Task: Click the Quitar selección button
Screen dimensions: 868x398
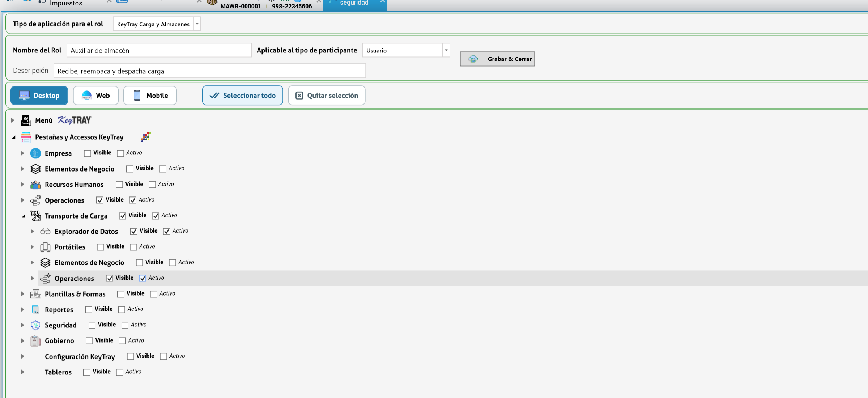Action: click(327, 96)
